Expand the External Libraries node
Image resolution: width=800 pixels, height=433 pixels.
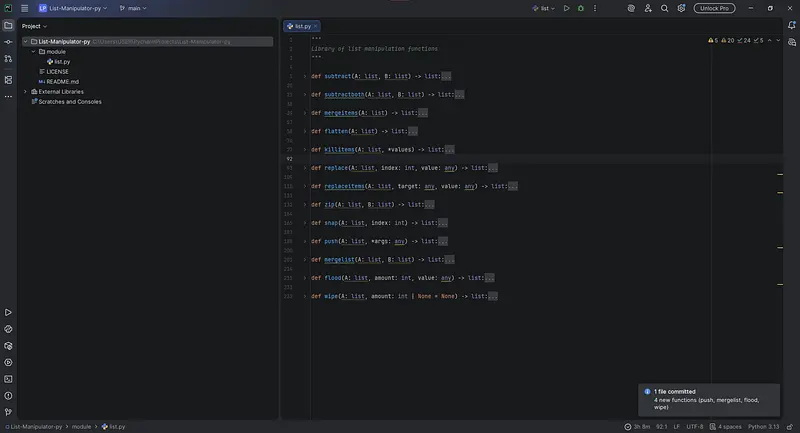25,91
